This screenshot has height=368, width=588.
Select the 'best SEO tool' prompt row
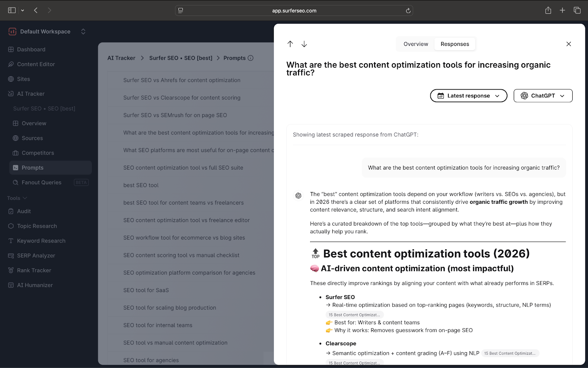pos(141,185)
